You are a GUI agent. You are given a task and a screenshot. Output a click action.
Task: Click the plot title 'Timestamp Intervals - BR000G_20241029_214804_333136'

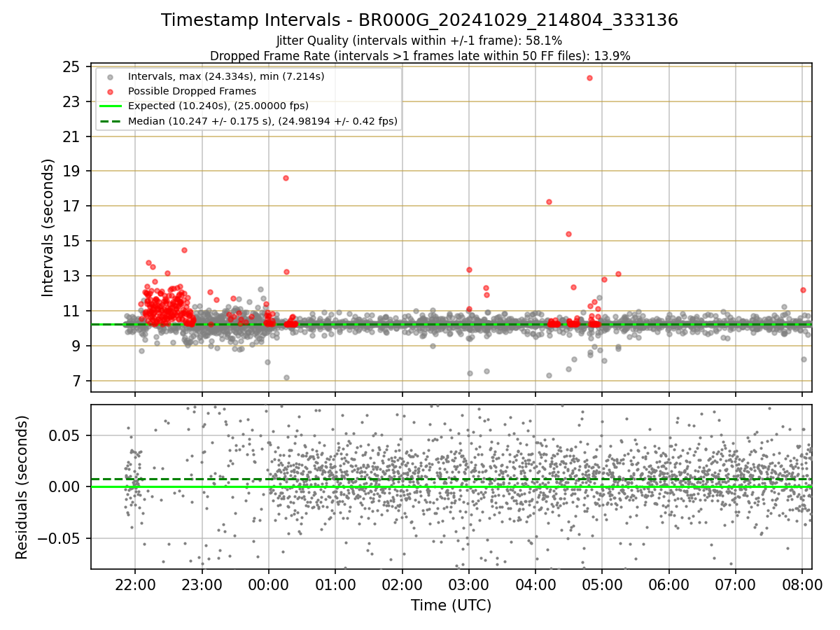coord(419,20)
